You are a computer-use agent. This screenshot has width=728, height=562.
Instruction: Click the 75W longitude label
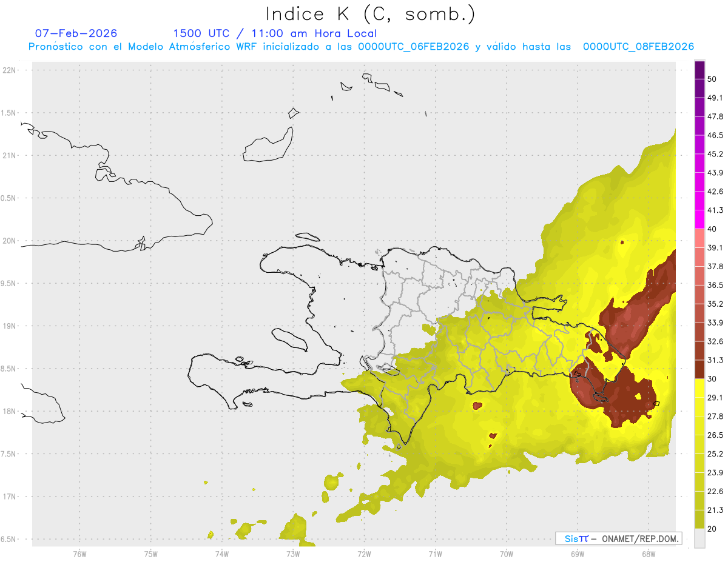(150, 554)
